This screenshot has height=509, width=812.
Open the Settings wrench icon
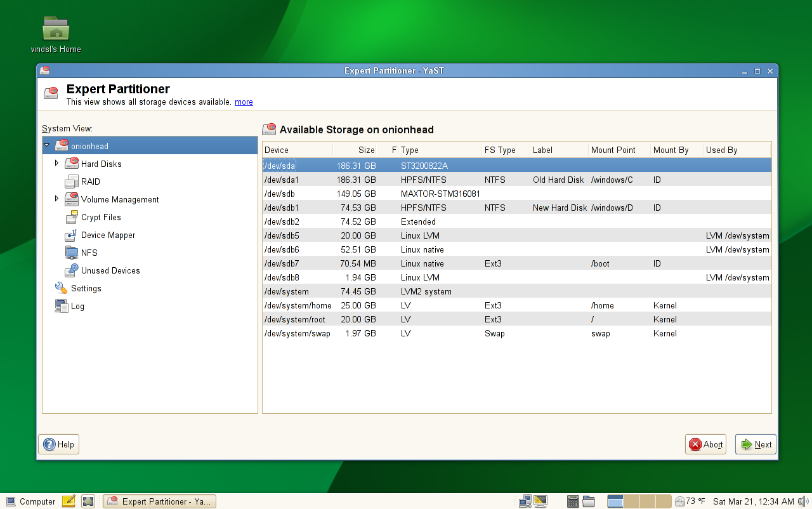tap(62, 288)
